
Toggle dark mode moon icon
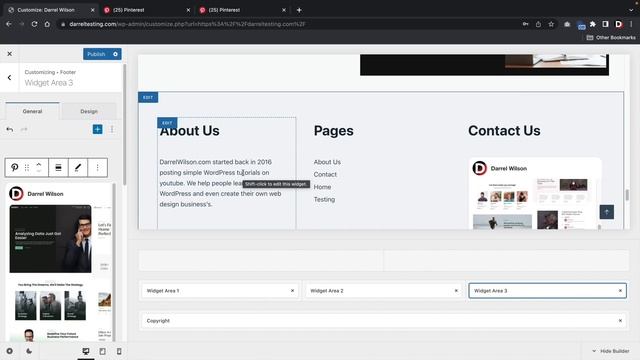29,351
